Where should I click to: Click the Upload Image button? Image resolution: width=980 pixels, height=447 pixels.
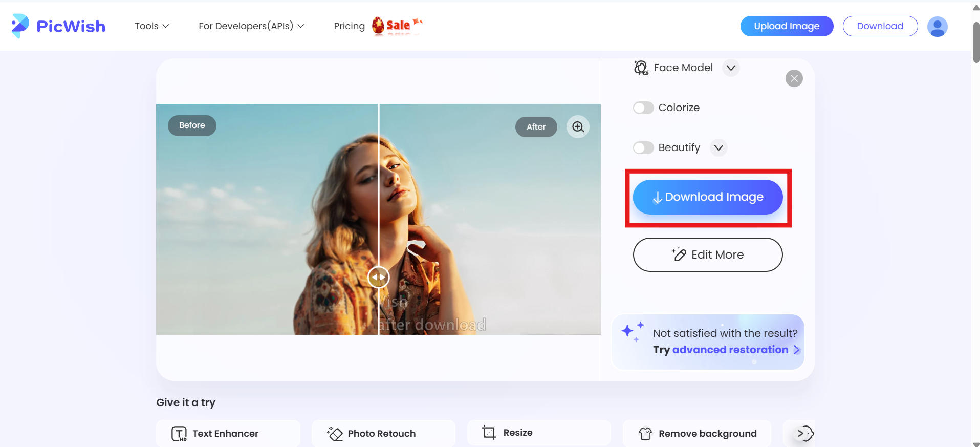pyautogui.click(x=787, y=26)
